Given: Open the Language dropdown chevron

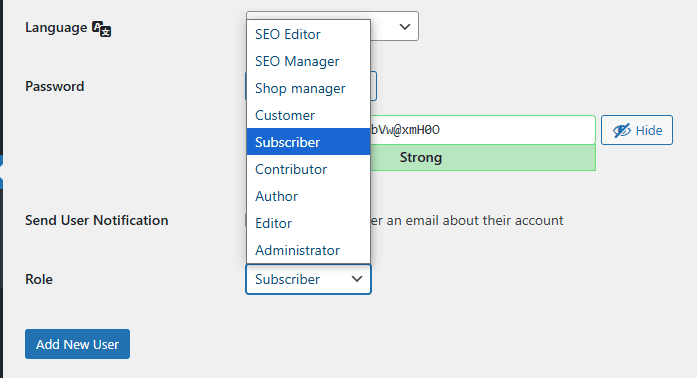Looking at the screenshot, I should pyautogui.click(x=405, y=27).
